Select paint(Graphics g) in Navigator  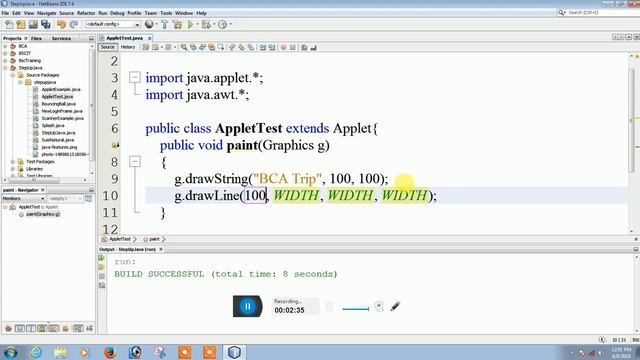point(43,214)
